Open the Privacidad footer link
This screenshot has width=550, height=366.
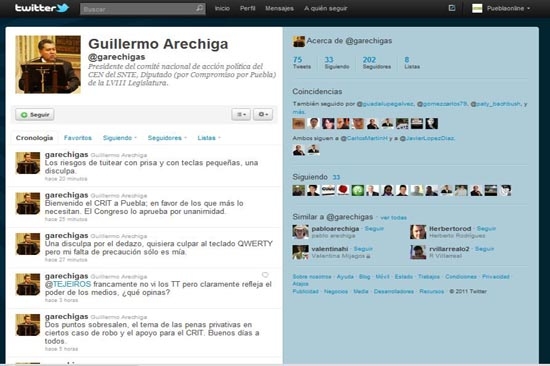point(496,277)
